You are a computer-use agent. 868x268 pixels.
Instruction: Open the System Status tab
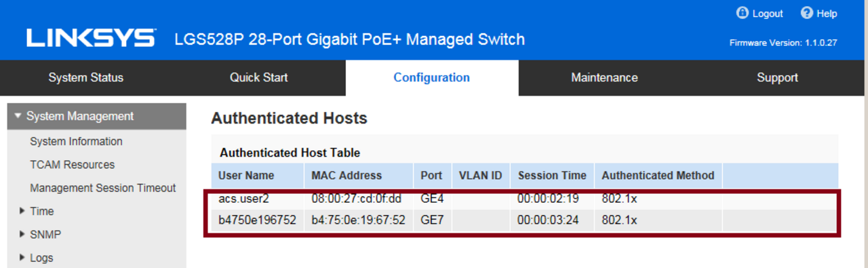86,77
